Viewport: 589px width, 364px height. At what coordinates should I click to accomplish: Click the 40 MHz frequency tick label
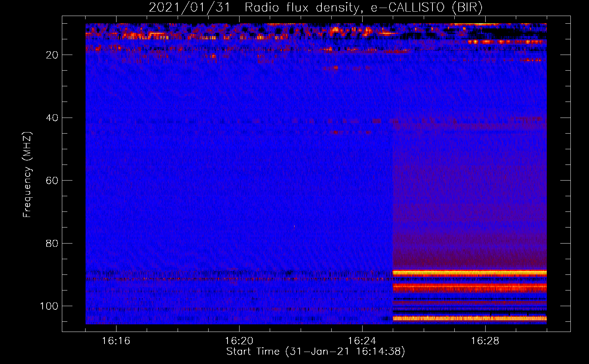click(x=52, y=118)
